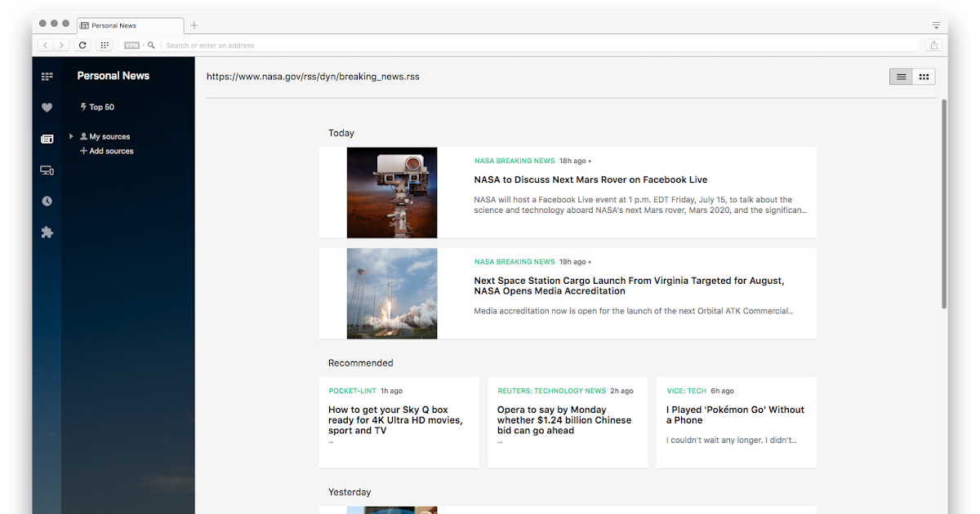Open Top 50 news section
980x514 pixels.
[97, 107]
